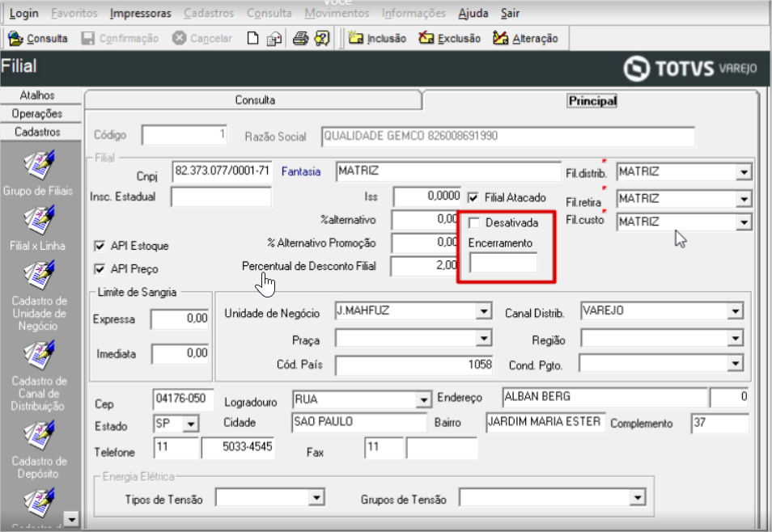This screenshot has height=532, width=772.
Task: Click the Expressa sangria limit field
Action: [x=180, y=319]
